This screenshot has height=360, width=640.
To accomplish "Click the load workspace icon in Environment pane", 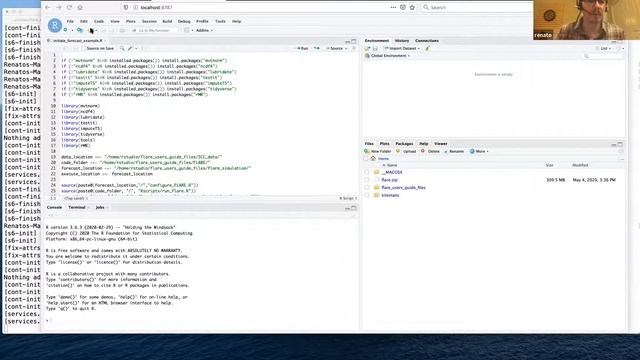I will click(367, 49).
